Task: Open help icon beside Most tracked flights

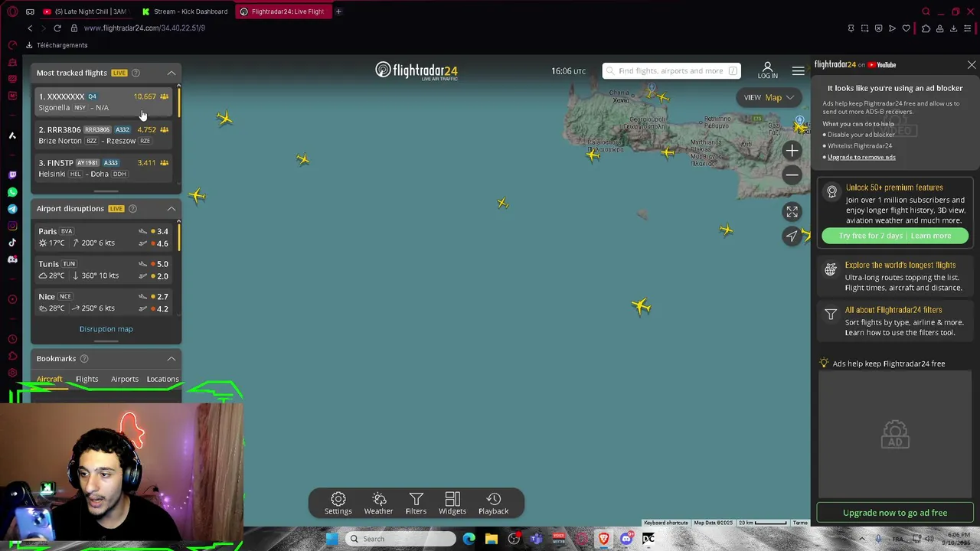Action: (136, 73)
